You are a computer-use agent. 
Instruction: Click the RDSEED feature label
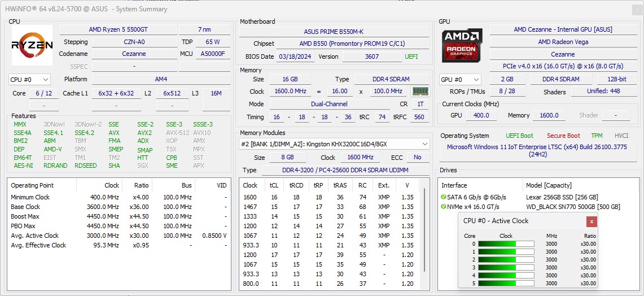[86, 166]
